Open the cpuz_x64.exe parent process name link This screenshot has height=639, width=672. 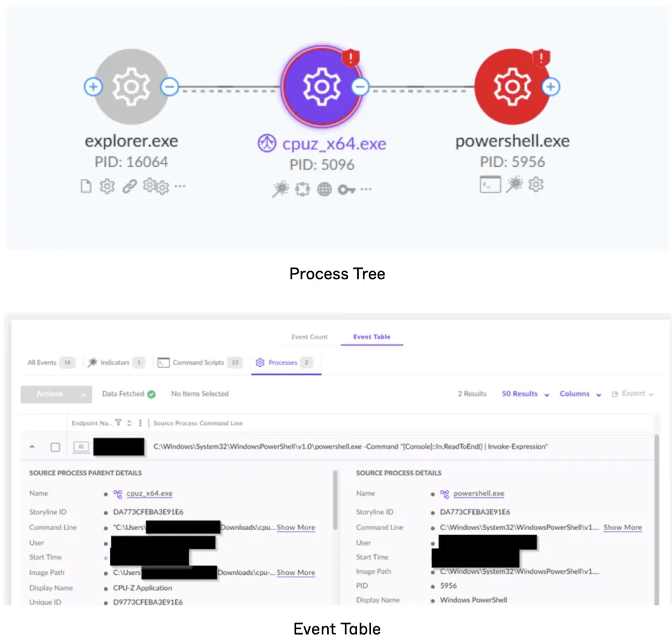coord(149,493)
